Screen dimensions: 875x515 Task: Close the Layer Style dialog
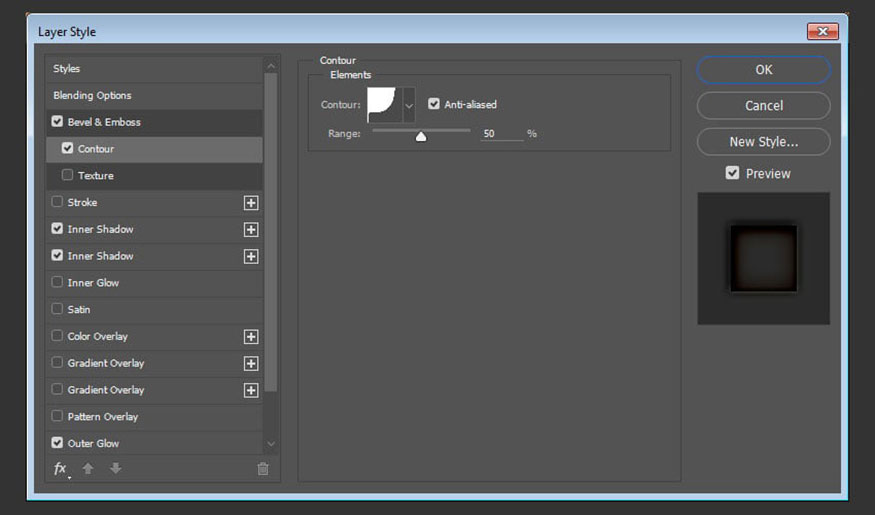click(x=823, y=31)
